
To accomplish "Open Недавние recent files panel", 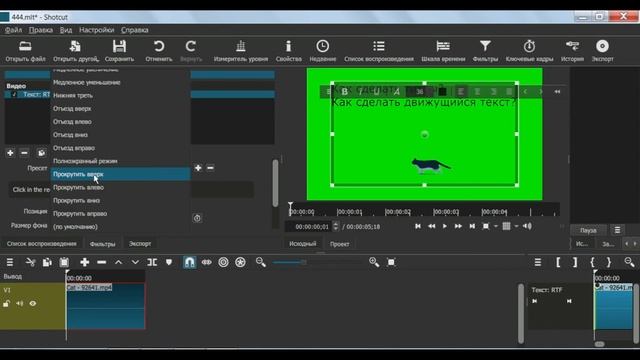I will [x=322, y=51].
